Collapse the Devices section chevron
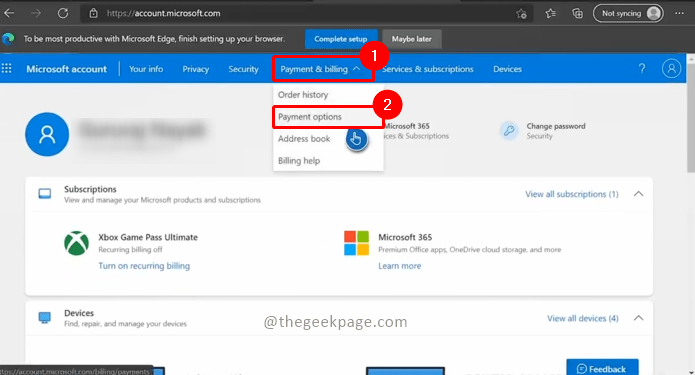This screenshot has width=695, height=375. coord(638,318)
